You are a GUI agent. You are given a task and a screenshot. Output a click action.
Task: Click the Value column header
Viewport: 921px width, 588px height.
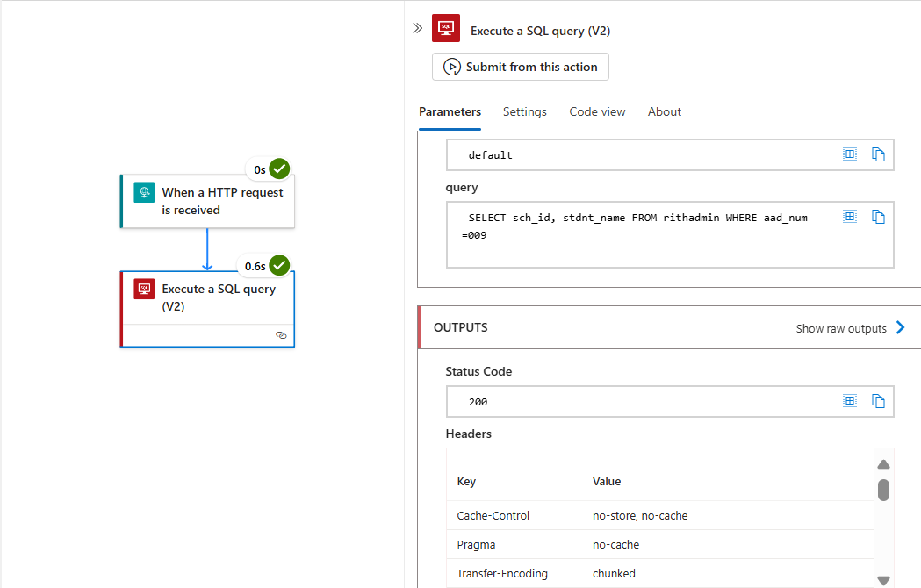point(607,481)
